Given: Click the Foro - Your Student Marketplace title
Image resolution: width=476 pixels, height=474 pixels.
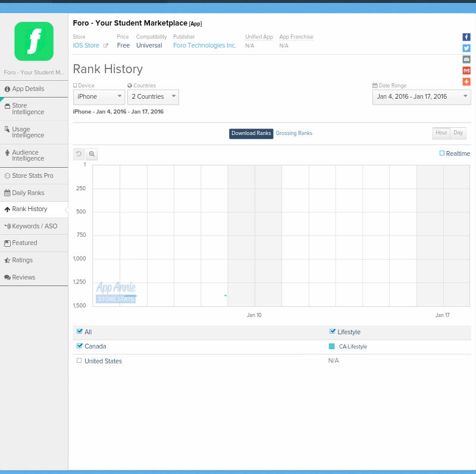Looking at the screenshot, I should (x=130, y=23).
